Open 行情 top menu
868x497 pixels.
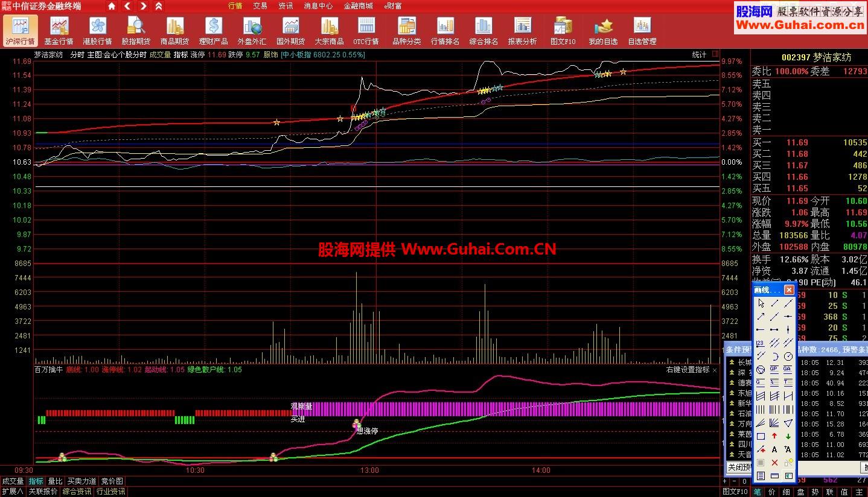[x=235, y=6]
